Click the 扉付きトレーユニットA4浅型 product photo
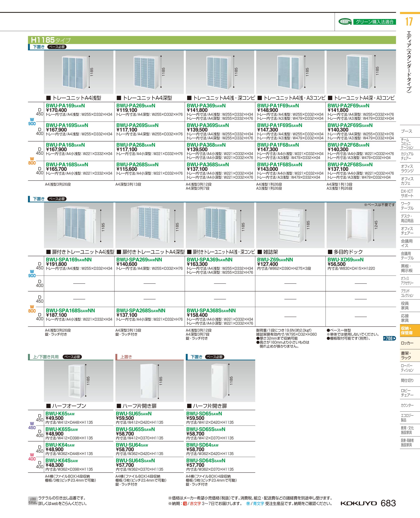Viewport: 420px width, 518px height. pos(79,225)
